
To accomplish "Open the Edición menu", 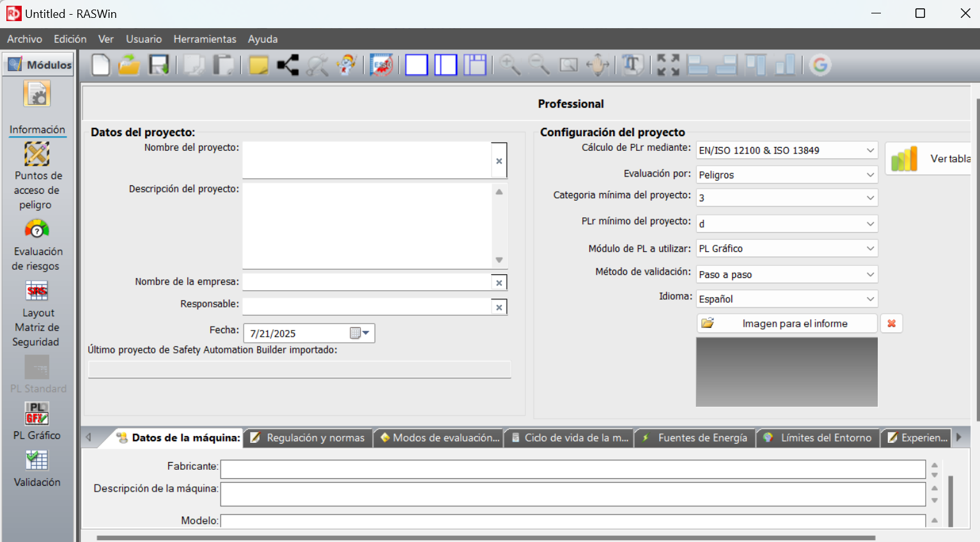I will pos(70,39).
